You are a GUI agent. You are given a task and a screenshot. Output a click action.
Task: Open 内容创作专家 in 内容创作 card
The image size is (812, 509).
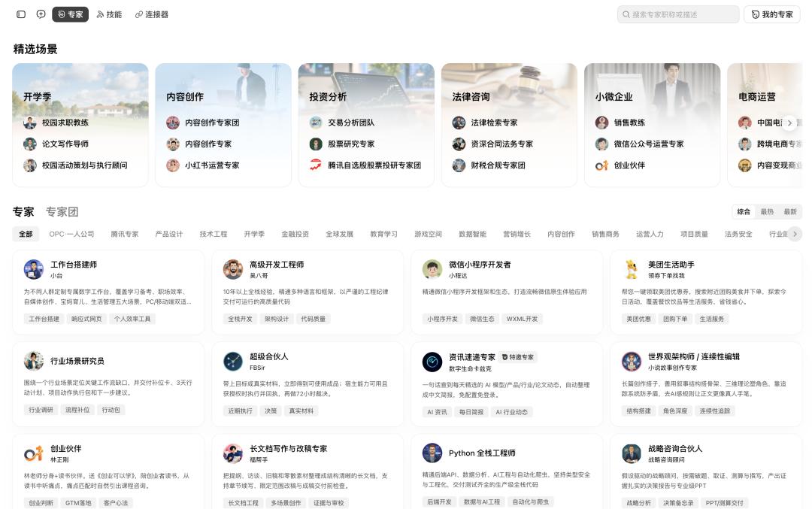tap(208, 144)
